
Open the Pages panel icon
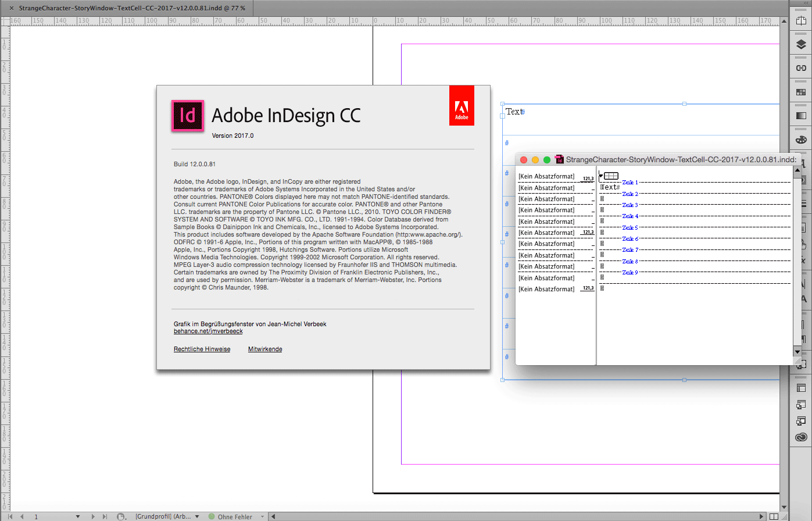pyautogui.click(x=801, y=21)
